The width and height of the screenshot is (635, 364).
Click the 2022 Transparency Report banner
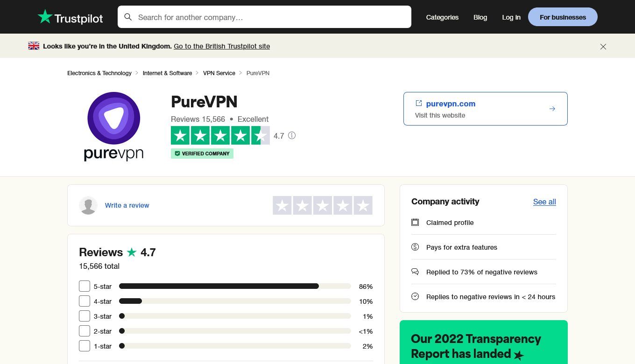(x=484, y=342)
